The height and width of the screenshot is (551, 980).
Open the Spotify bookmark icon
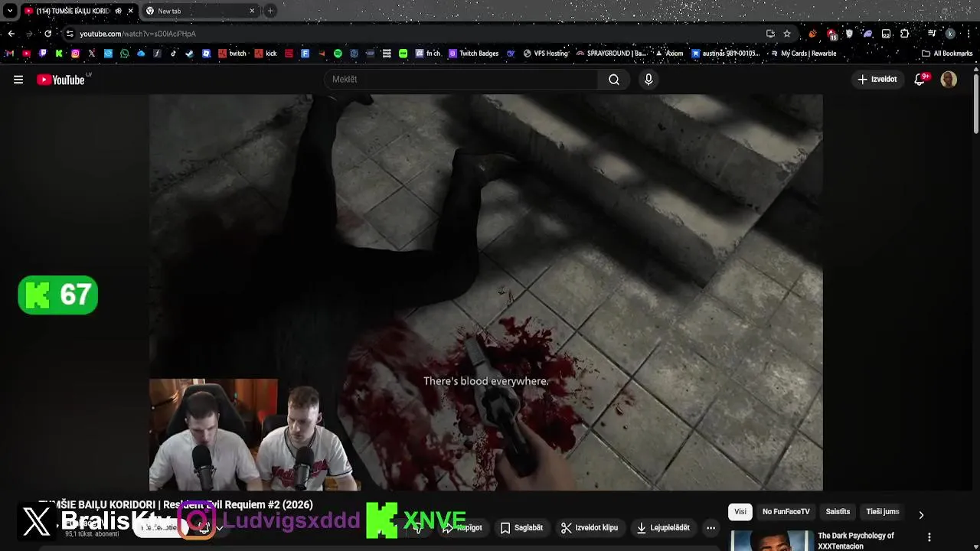338,54
